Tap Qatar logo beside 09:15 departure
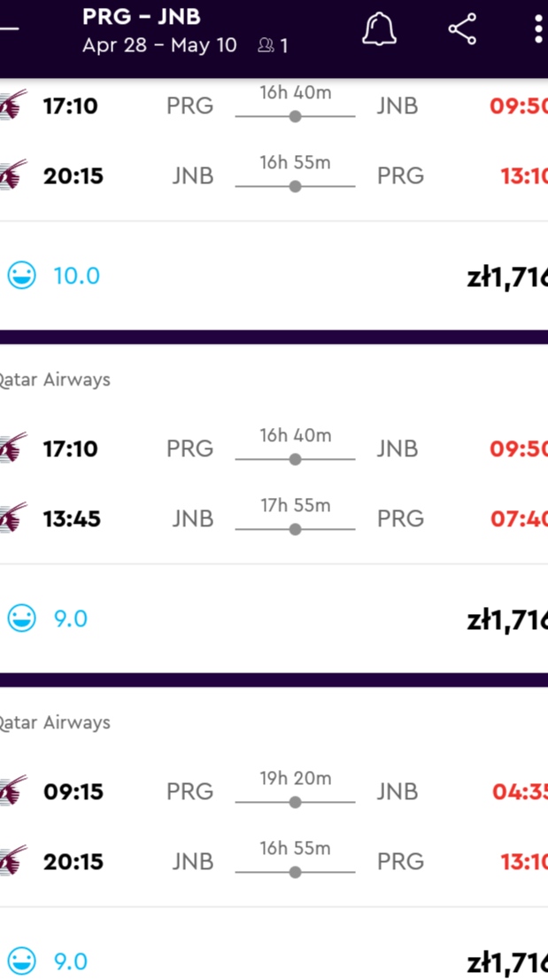The image size is (548, 980). 13,791
